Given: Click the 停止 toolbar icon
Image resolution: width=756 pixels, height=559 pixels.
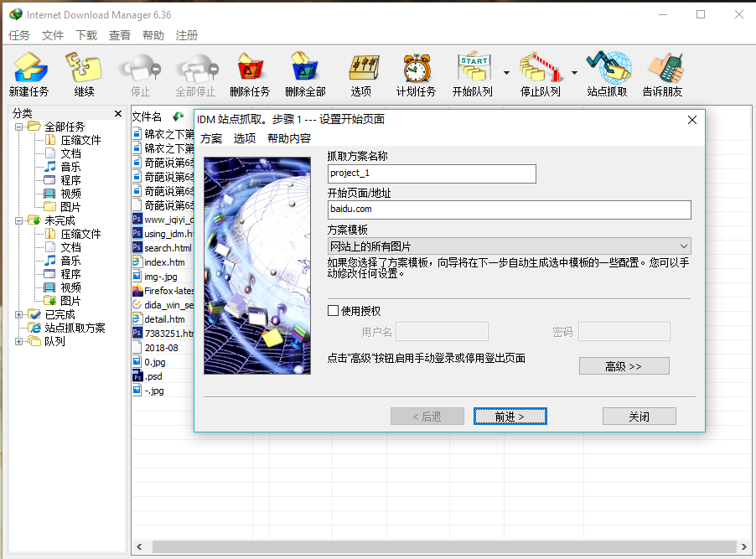Looking at the screenshot, I should [140, 74].
